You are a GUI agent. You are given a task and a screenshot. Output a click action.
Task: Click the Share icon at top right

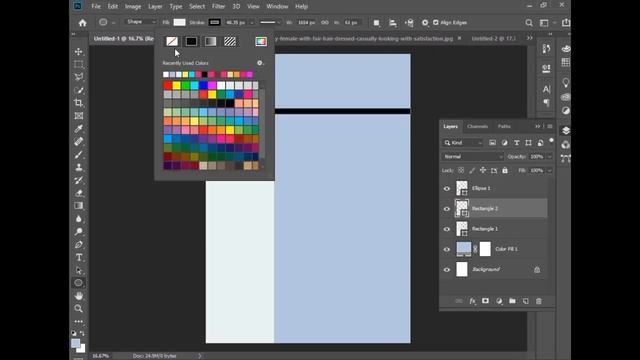coord(566,23)
